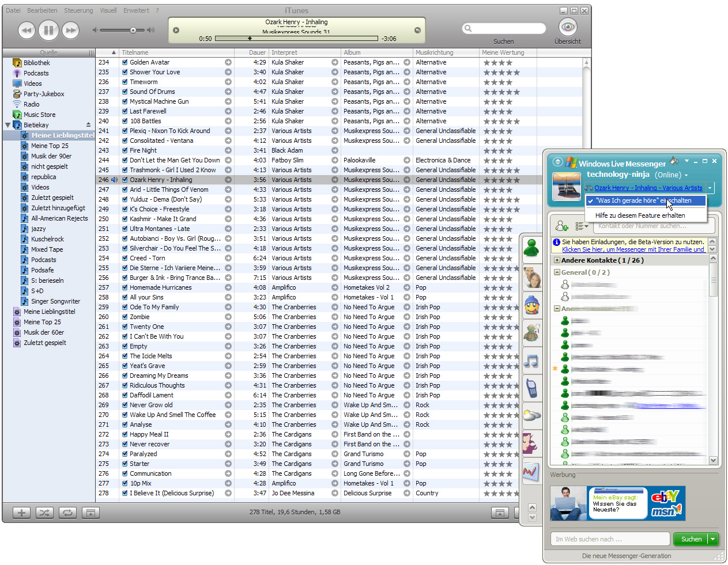Uncheck the Zombie track checkbox
Viewport: 728px width, 565px height.
pyautogui.click(x=125, y=317)
